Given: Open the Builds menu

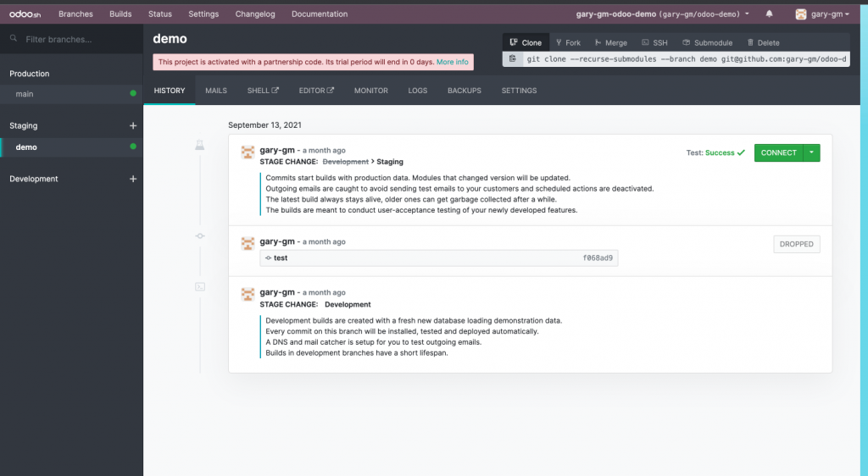Looking at the screenshot, I should [120, 14].
